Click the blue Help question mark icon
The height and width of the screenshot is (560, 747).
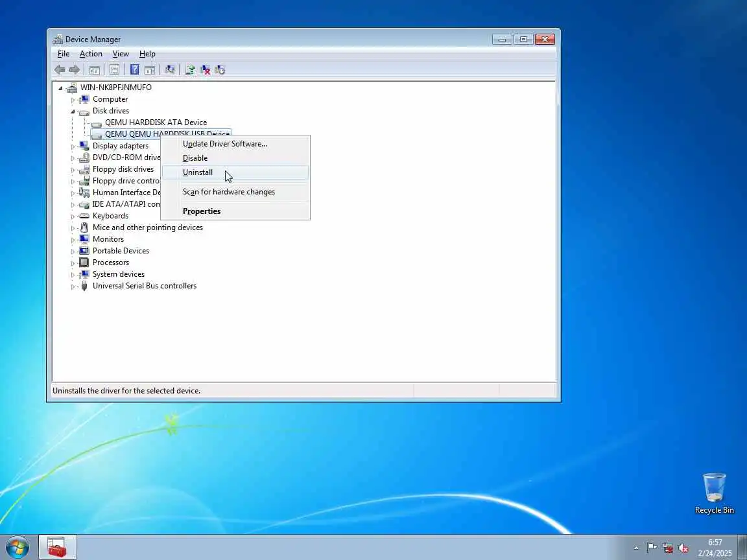[x=134, y=70]
